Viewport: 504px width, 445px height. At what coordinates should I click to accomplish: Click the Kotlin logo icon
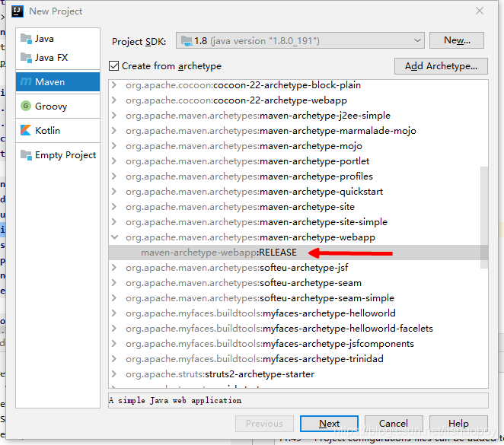[x=26, y=130]
